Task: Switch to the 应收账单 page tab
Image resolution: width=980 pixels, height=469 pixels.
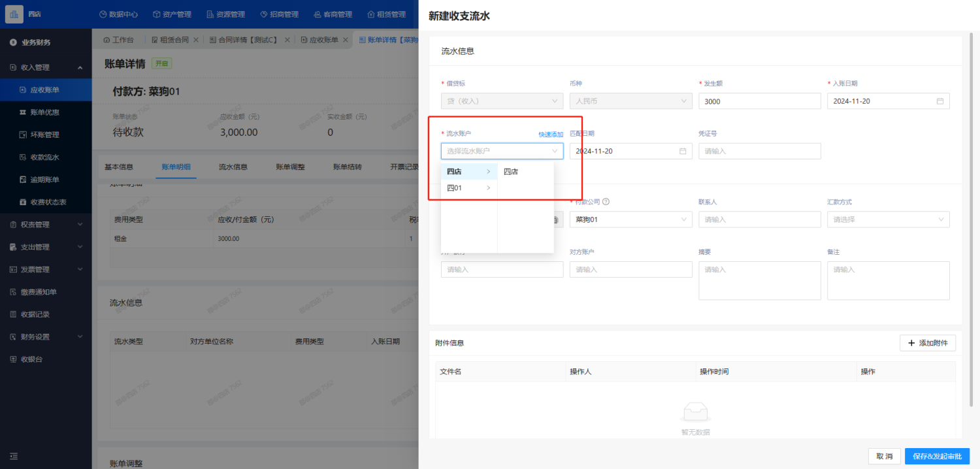Action: pos(319,40)
